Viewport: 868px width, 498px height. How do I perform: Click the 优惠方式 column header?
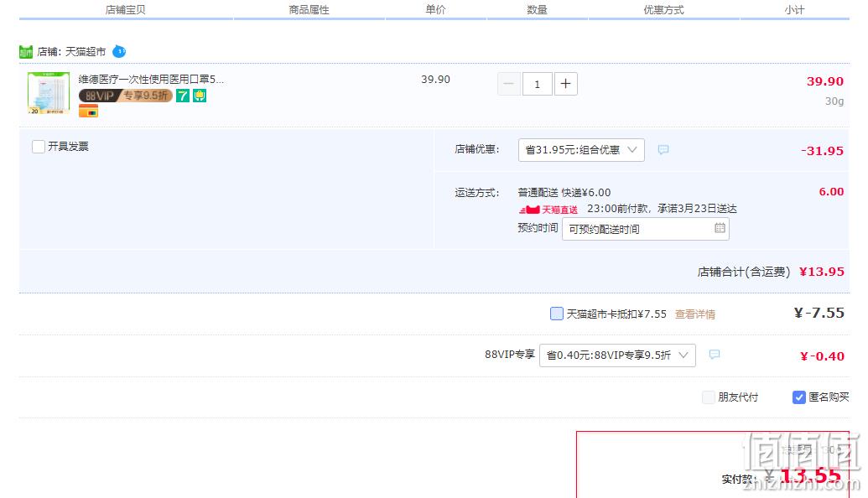663,10
